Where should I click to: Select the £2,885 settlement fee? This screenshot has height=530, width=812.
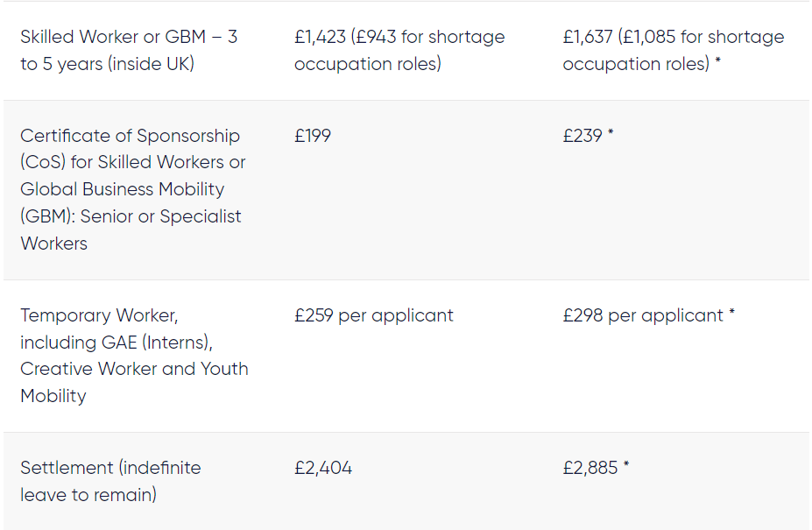click(x=590, y=468)
